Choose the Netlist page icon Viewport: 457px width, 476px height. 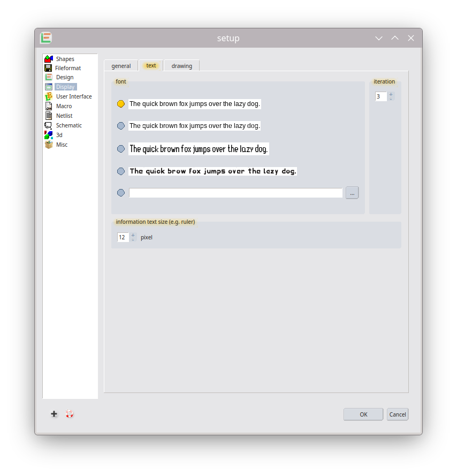[49, 116]
